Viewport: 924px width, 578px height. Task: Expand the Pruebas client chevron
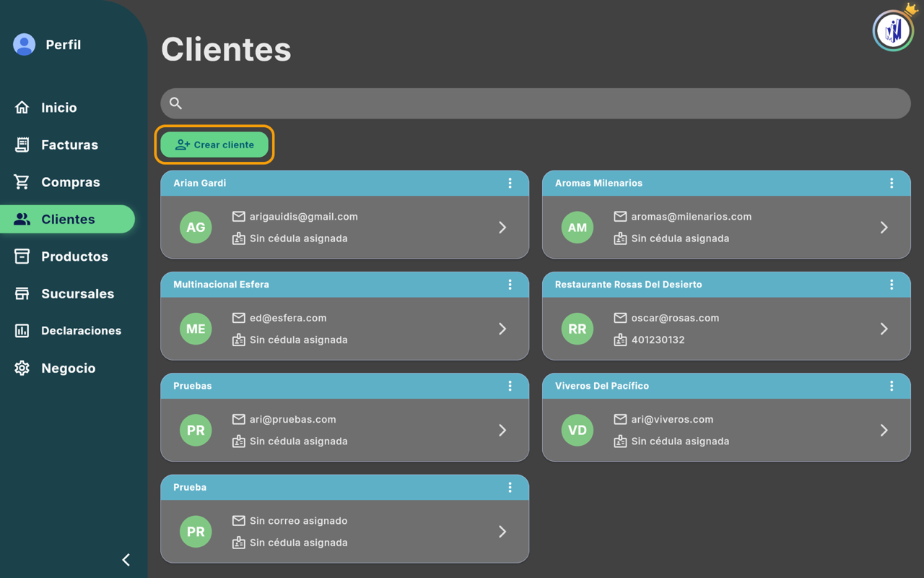click(x=502, y=430)
